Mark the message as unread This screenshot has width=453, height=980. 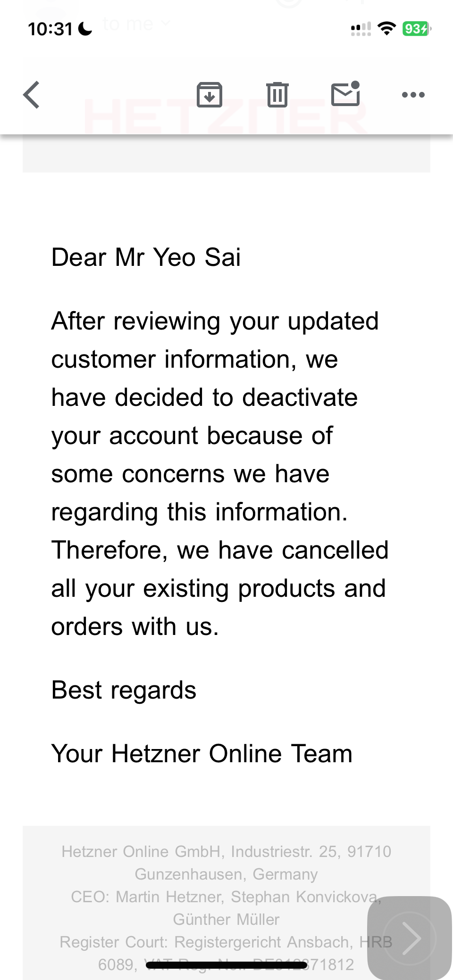(345, 94)
